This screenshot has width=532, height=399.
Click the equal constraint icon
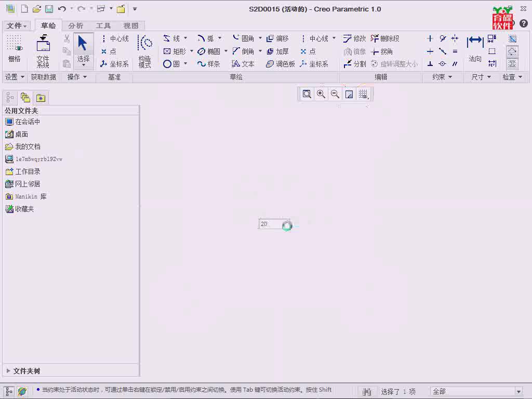point(455,51)
